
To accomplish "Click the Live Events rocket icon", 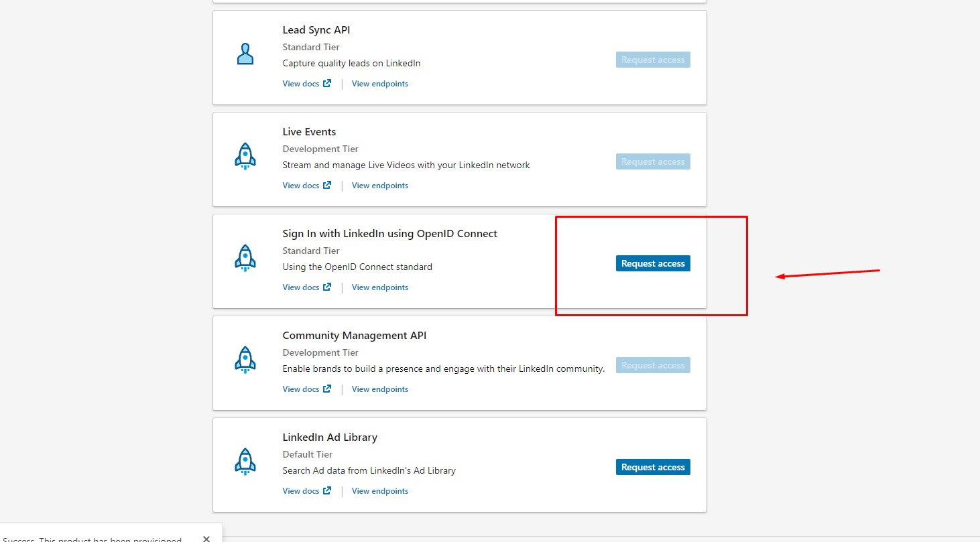I will tap(245, 156).
